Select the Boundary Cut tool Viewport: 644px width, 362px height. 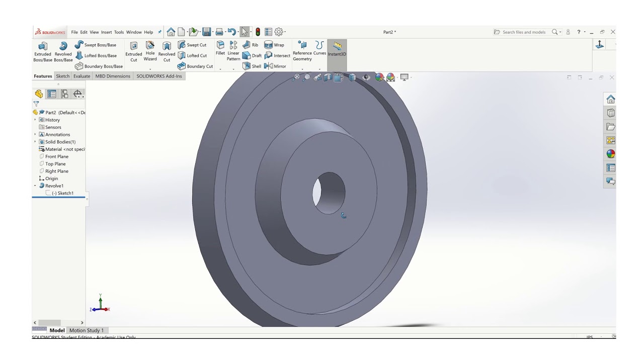click(195, 66)
